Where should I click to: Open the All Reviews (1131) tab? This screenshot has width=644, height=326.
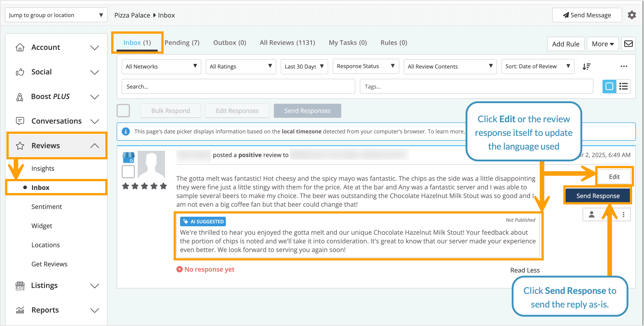click(x=287, y=43)
